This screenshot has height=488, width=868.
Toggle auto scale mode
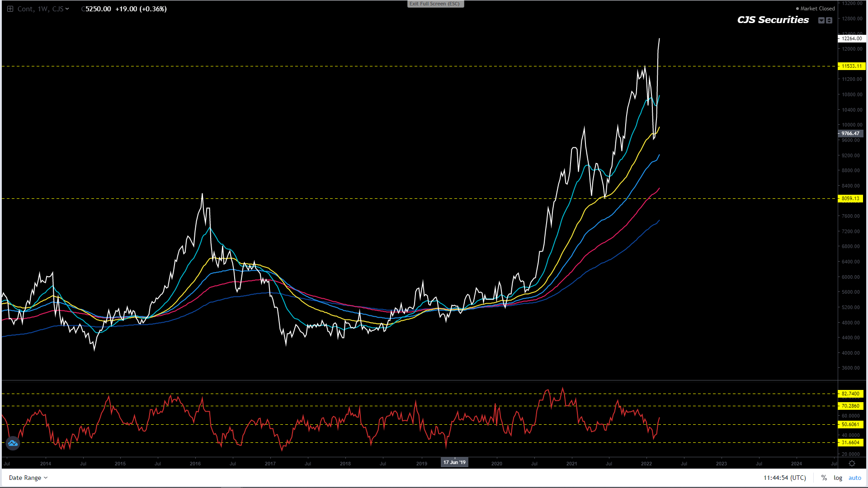[854, 478]
